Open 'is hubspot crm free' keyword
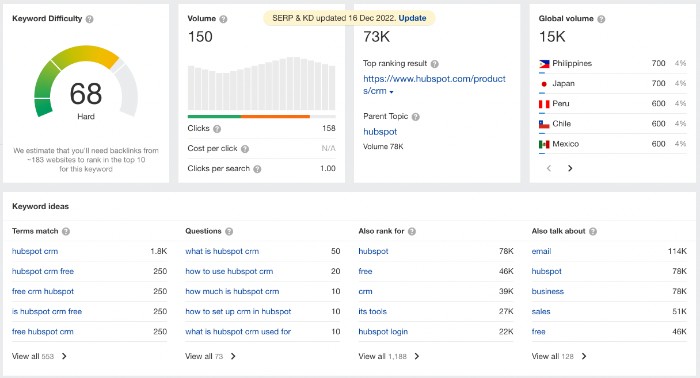Image resolution: width=700 pixels, height=378 pixels. 47,312
